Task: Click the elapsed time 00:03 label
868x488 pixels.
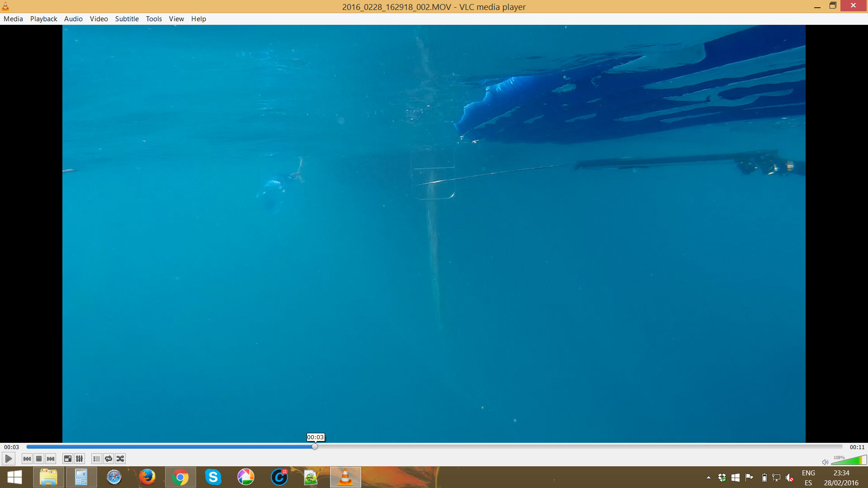Action: pos(12,447)
